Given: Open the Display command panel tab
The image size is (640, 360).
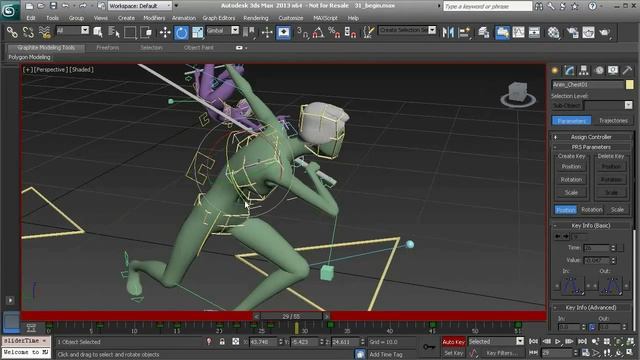Looking at the screenshot, I should point(613,70).
